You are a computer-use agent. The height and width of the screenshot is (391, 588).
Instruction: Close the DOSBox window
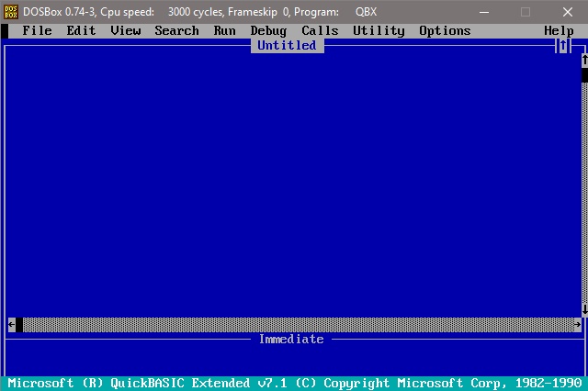pos(568,12)
